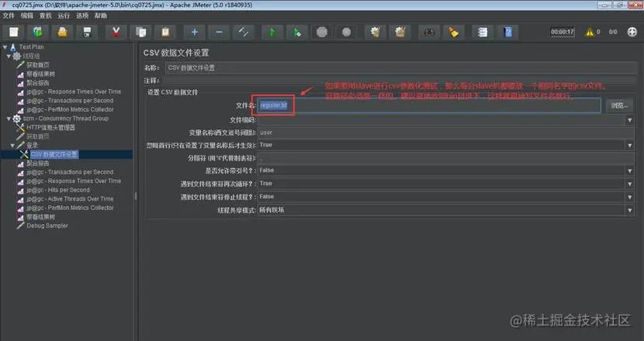Click the remote engine round icon
This screenshot has height=341, width=644.
click(632, 32)
